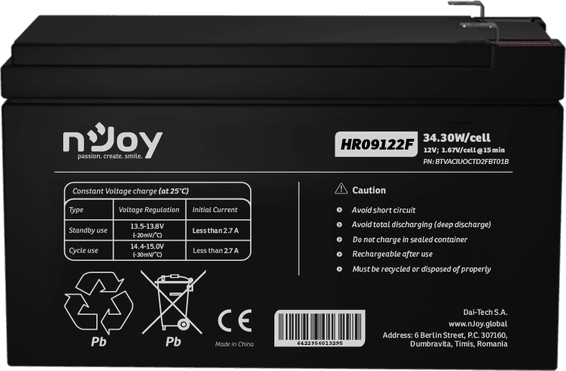Click the www.nJoy.global web address
The height and width of the screenshot is (371, 566).
(478, 324)
